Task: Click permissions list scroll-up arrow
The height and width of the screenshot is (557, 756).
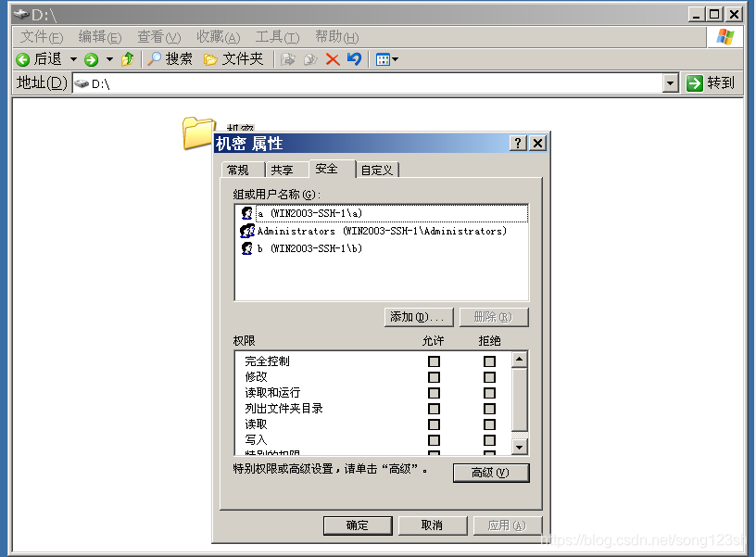Action: click(519, 360)
